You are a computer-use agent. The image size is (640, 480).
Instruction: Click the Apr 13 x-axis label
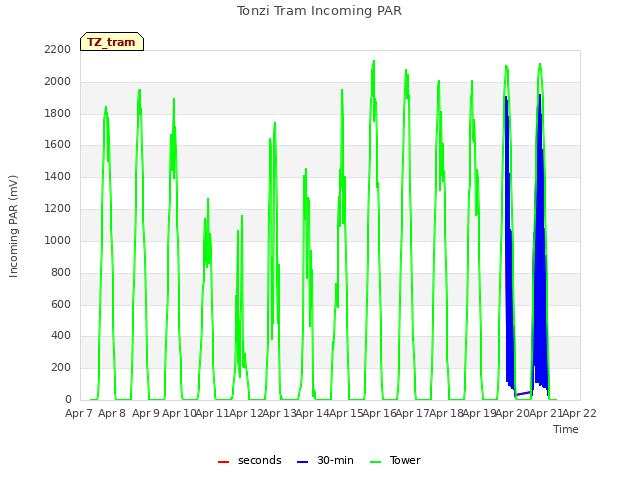tap(279, 413)
